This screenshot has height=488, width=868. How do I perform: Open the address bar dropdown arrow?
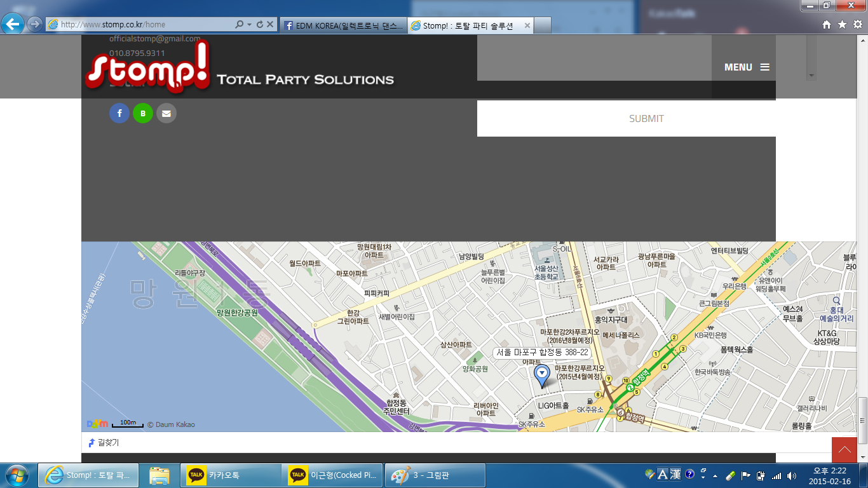tap(249, 24)
